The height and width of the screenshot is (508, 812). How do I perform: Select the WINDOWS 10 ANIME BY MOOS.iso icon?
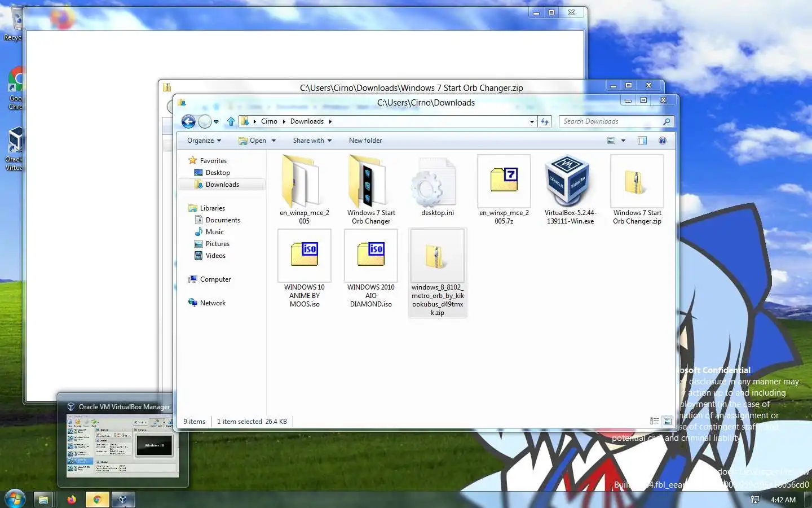[304, 255]
